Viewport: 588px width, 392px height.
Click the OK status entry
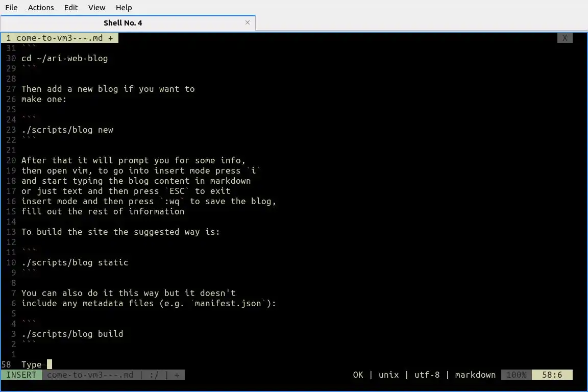[x=358, y=375]
